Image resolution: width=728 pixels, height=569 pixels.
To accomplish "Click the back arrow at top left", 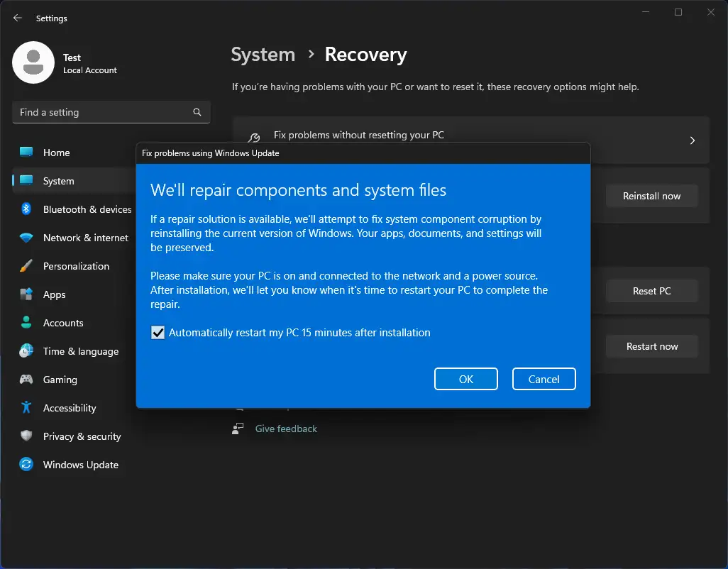I will 17,18.
